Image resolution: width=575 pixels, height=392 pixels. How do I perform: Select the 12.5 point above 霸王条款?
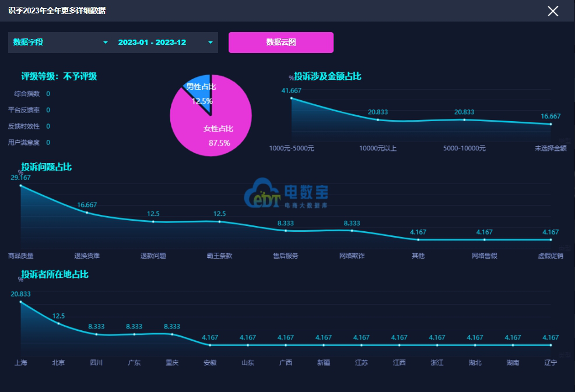click(220, 221)
